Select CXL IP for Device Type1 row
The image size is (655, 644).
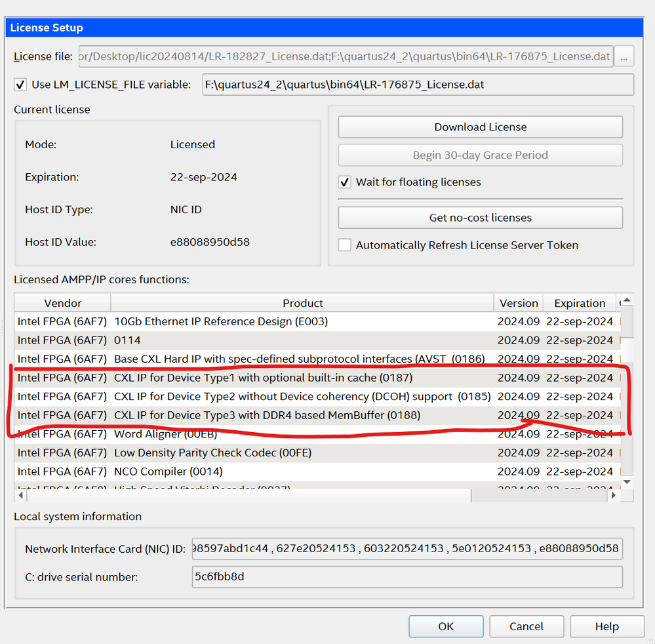(317, 378)
